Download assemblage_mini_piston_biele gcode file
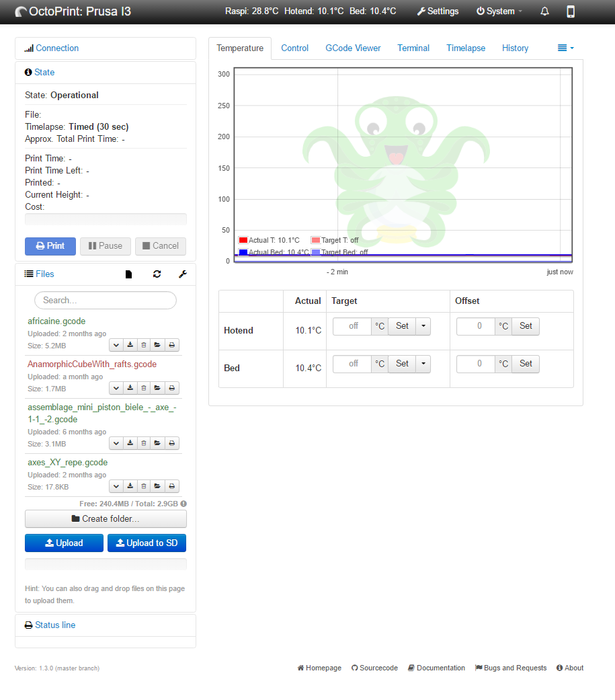This screenshot has width=615, height=700. pyautogui.click(x=130, y=443)
